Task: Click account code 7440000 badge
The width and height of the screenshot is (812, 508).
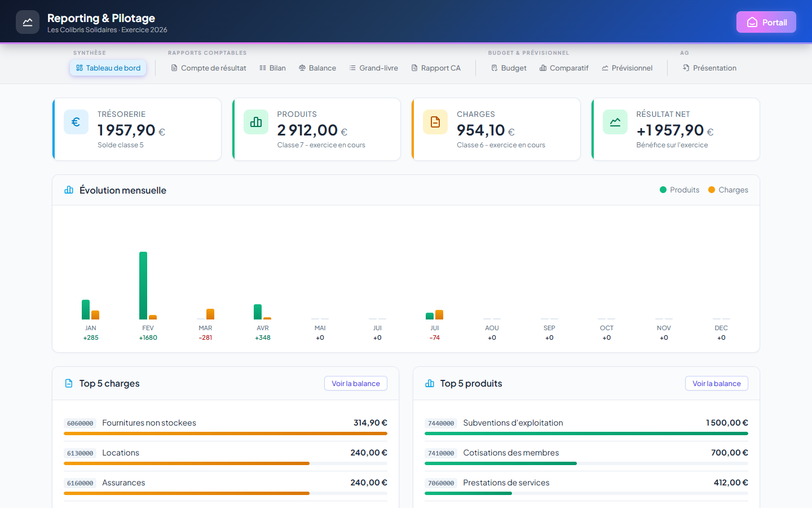Action: pyautogui.click(x=441, y=423)
